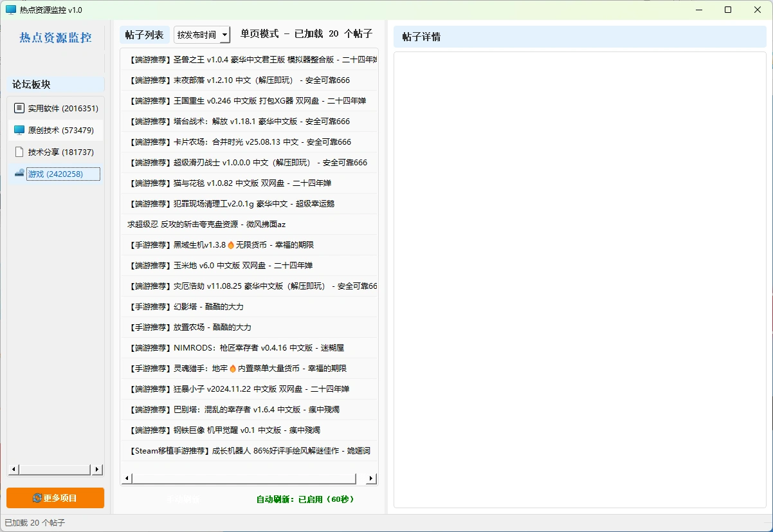Click the monitor icon next to 原创技术

(19, 130)
